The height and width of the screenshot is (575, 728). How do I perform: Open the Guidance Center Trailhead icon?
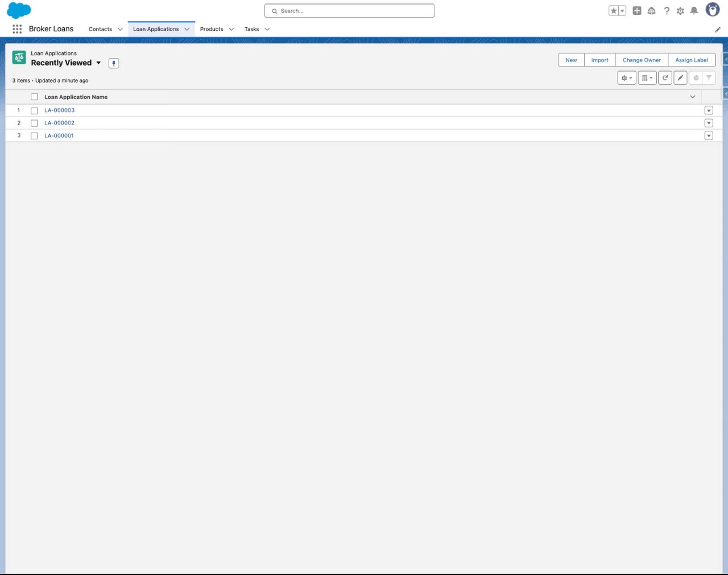point(652,11)
